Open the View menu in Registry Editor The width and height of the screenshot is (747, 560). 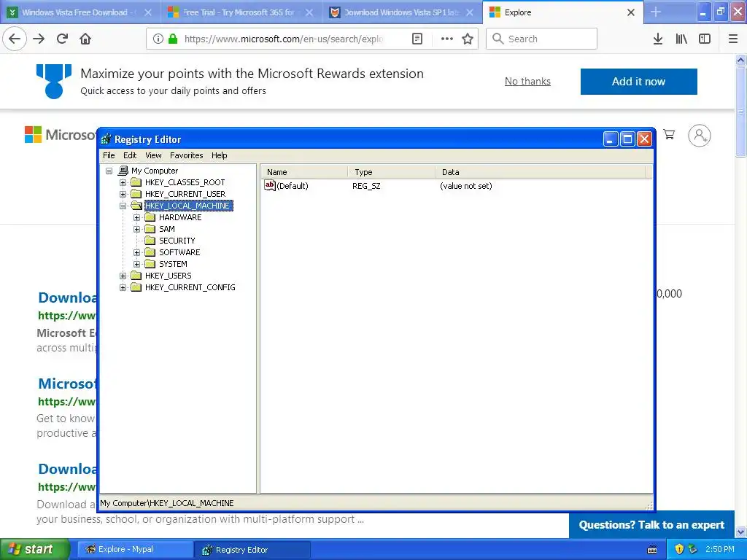tap(153, 155)
